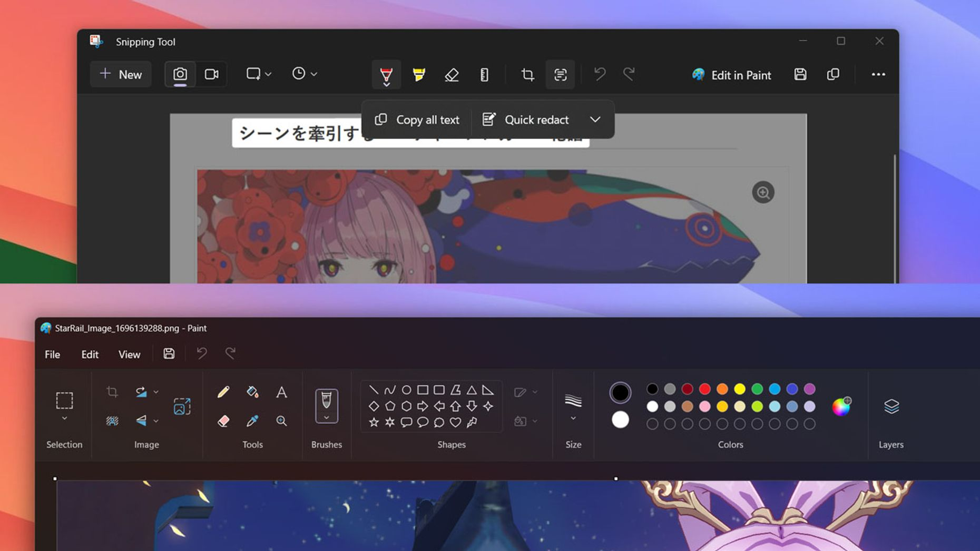Open the Edit menu in Paint
This screenshot has width=980, height=551.
click(x=90, y=355)
